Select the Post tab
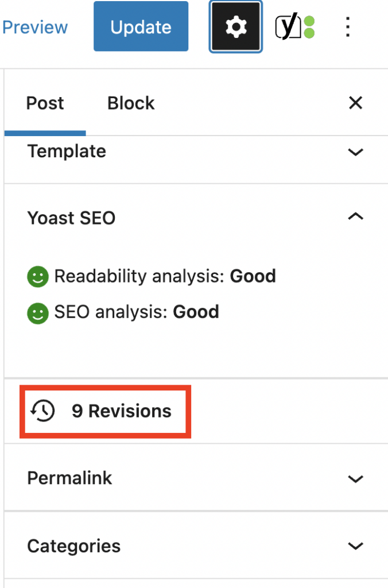 pos(44,103)
